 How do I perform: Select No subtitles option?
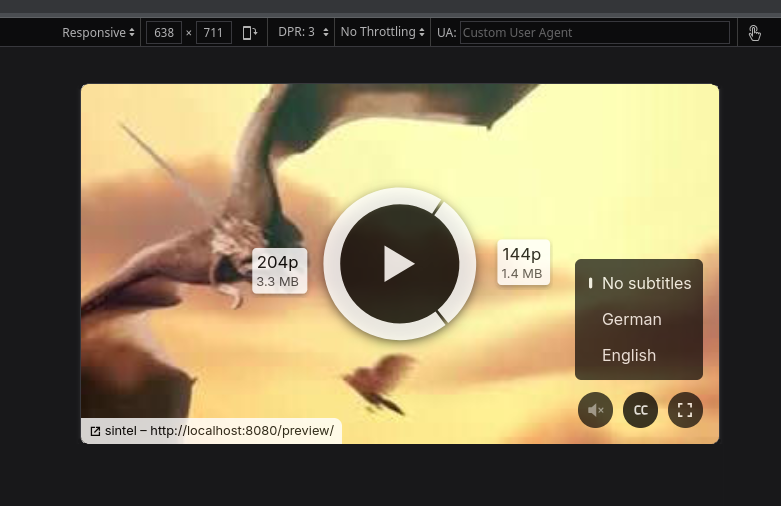639,283
